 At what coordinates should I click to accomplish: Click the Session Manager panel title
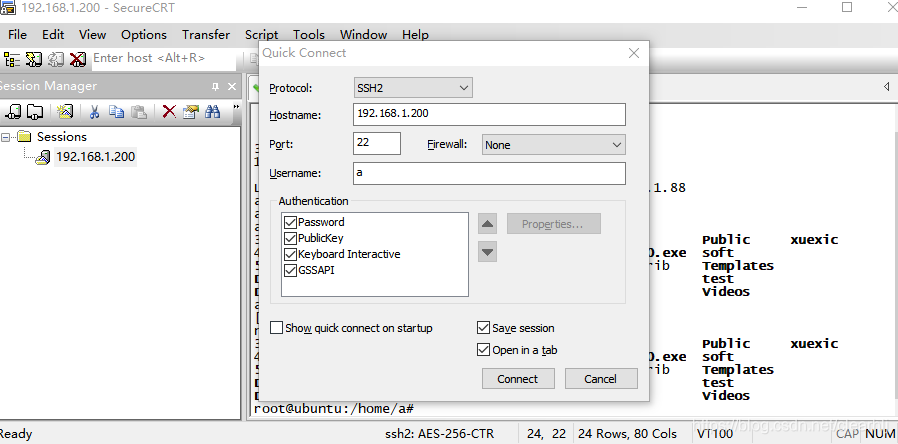48,87
